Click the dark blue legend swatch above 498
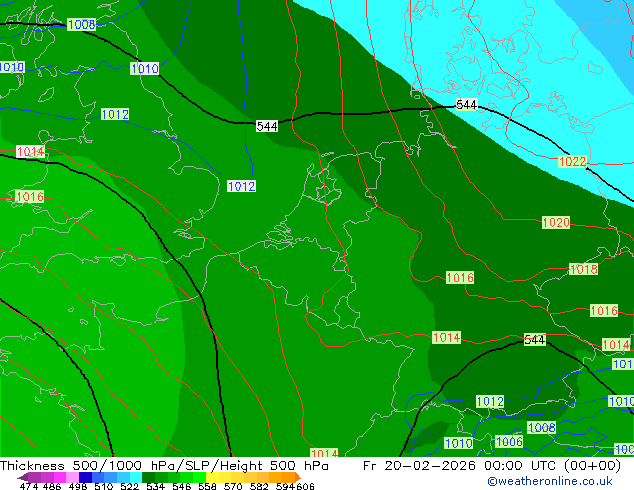This screenshot has height=490, width=634. [x=85, y=477]
